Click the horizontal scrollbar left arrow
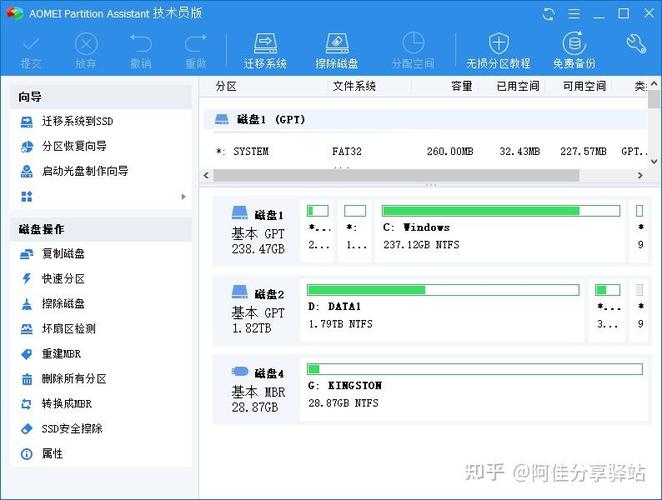Image resolution: width=662 pixels, height=500 pixels. (206, 175)
